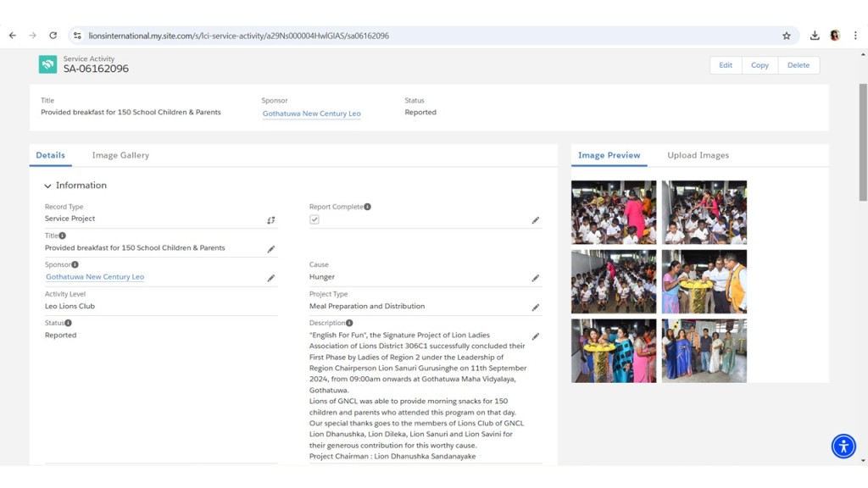This screenshot has width=868, height=488.
Task: Switch to the Details tab
Action: [x=50, y=156]
